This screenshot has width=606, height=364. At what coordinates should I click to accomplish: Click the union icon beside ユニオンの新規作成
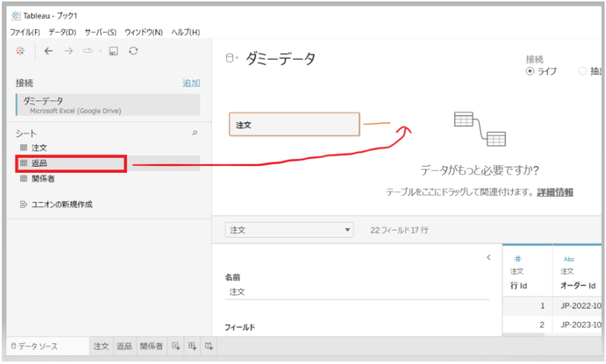(x=24, y=204)
